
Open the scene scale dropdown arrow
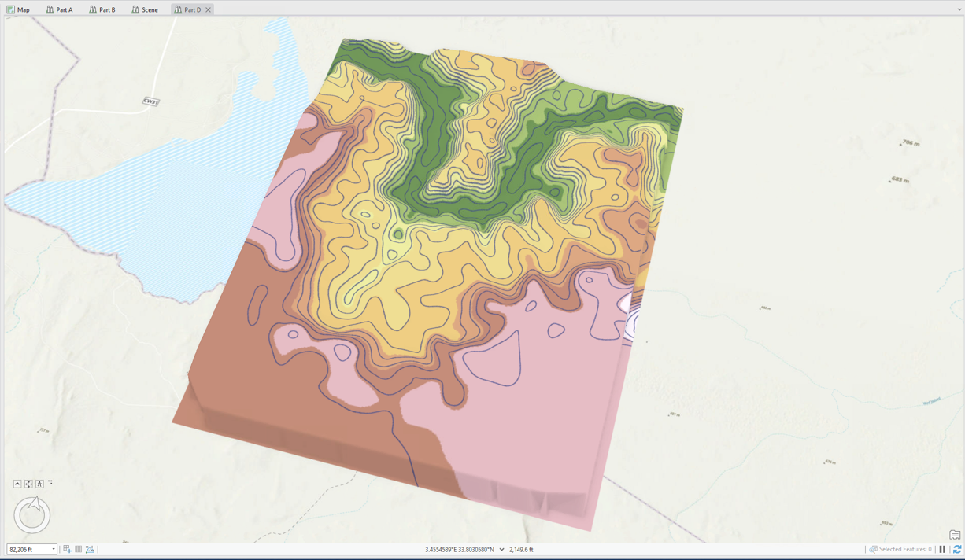(54, 550)
